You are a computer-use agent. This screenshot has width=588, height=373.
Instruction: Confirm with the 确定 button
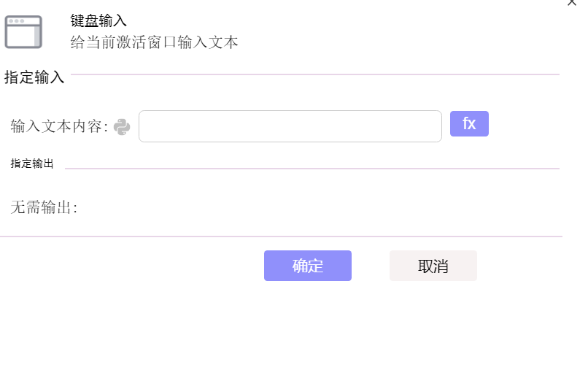click(308, 266)
